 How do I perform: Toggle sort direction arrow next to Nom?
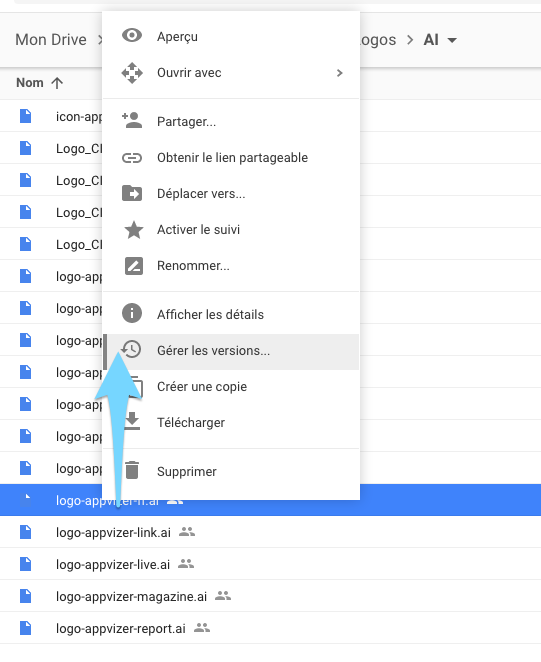coord(57,83)
